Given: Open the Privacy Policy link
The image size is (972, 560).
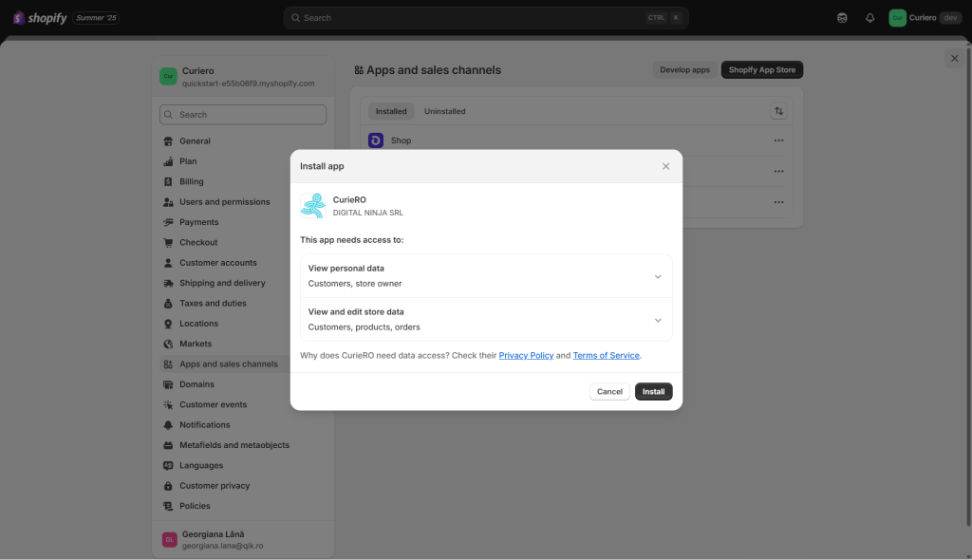Looking at the screenshot, I should tap(526, 355).
